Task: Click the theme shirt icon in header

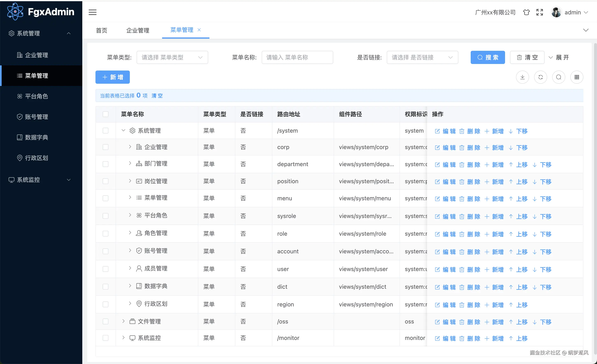Action: tap(526, 12)
